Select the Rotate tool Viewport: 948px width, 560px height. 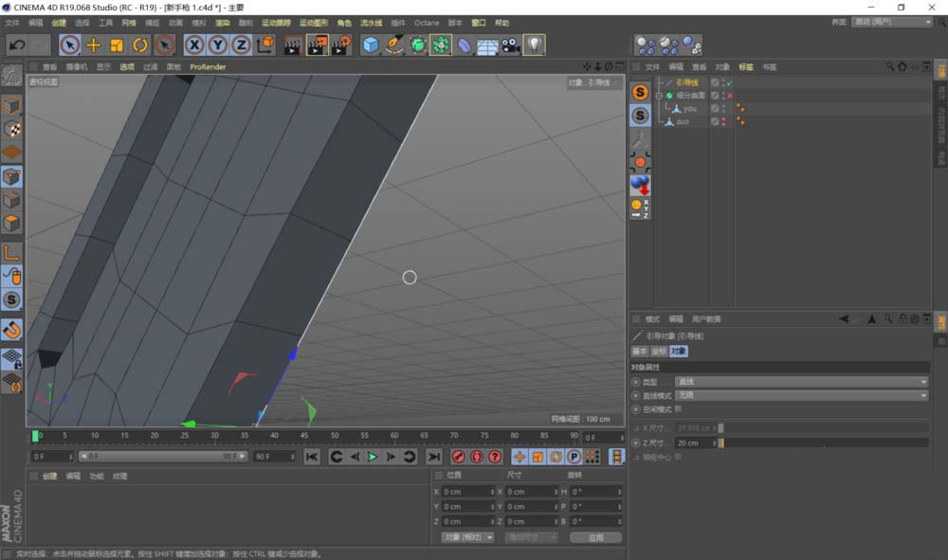click(139, 45)
